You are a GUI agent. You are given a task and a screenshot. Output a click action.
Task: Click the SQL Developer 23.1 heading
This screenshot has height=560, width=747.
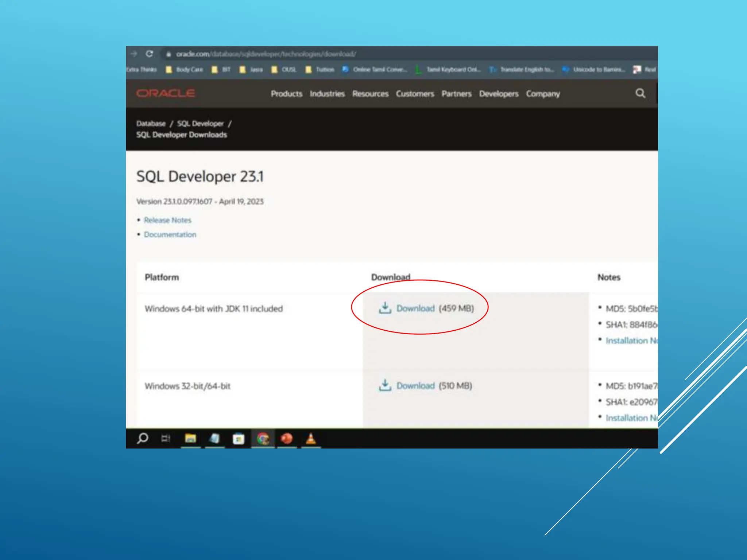(200, 177)
